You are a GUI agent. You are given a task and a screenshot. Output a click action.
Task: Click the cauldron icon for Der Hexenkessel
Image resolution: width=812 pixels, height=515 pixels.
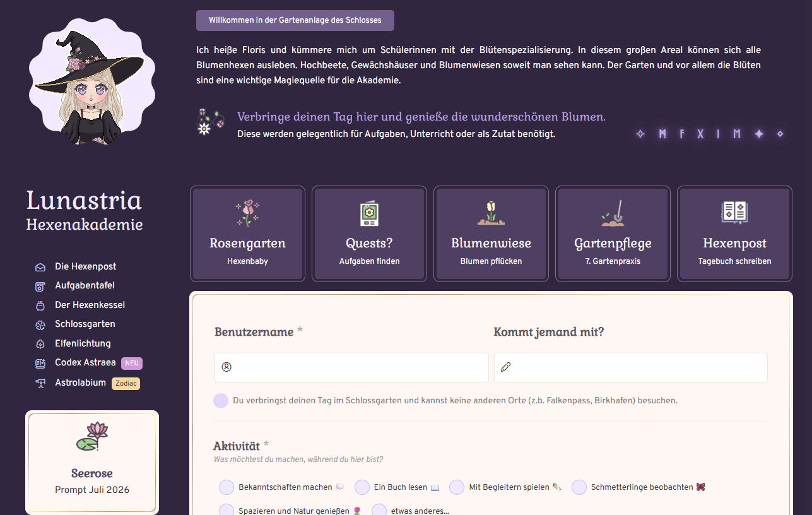coord(40,305)
